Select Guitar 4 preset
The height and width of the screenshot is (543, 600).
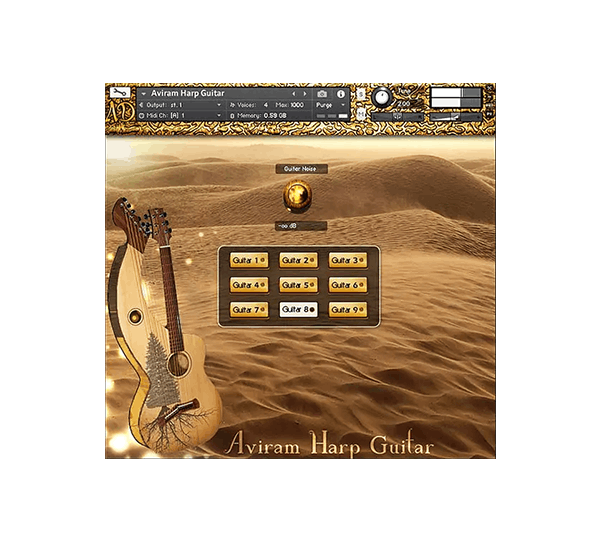coord(249,285)
